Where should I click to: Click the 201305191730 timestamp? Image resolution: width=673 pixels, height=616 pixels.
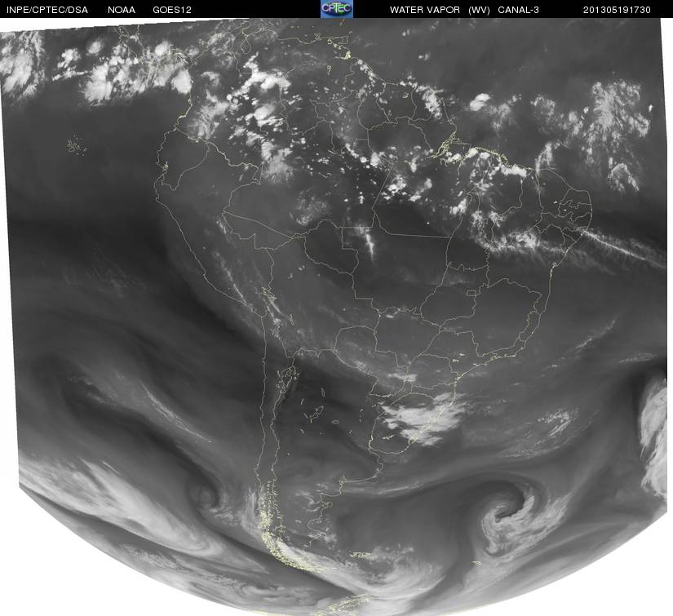click(617, 10)
